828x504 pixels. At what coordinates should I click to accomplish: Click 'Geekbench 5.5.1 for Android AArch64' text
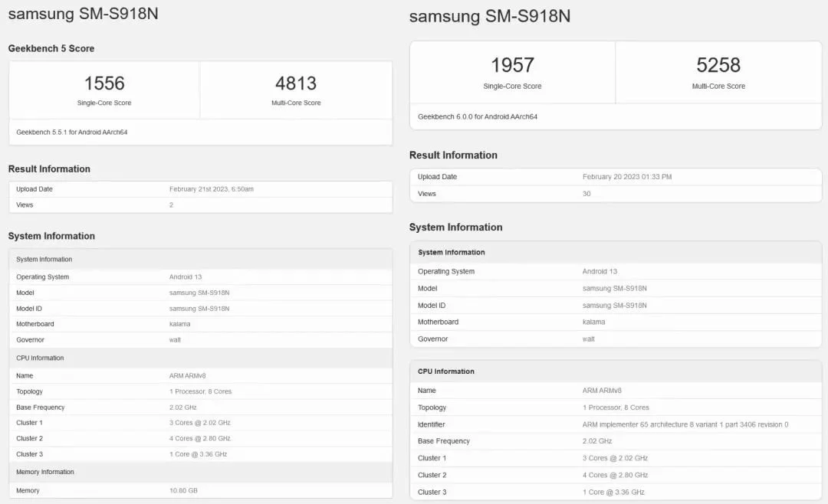click(x=72, y=132)
